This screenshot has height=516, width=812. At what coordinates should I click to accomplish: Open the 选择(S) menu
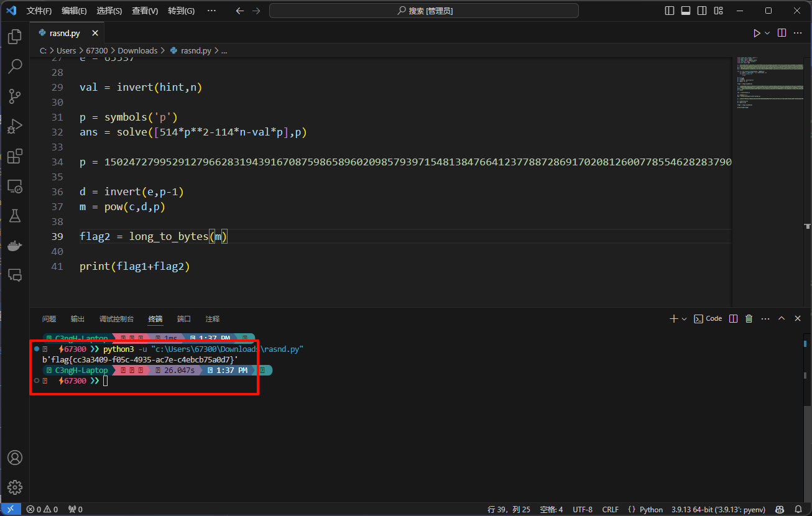click(109, 11)
